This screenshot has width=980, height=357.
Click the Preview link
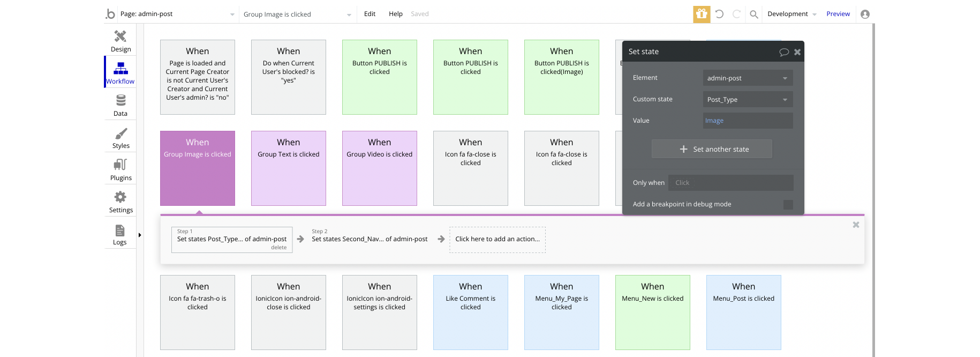[x=838, y=14]
